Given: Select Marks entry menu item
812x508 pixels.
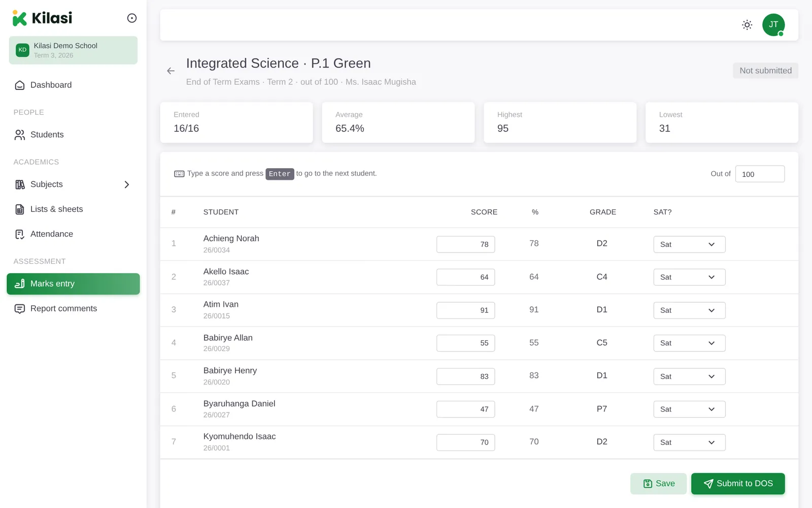Looking at the screenshot, I should tap(73, 284).
